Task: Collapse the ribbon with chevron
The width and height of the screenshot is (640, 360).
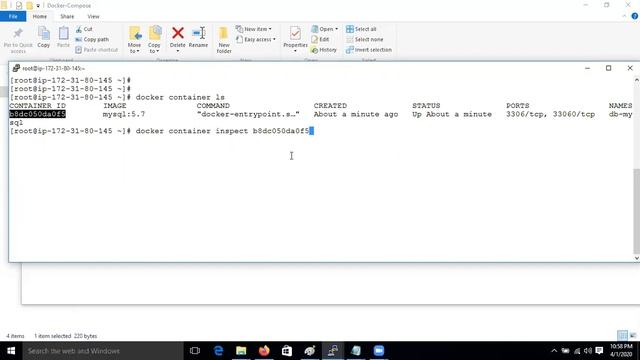Action: (x=624, y=16)
